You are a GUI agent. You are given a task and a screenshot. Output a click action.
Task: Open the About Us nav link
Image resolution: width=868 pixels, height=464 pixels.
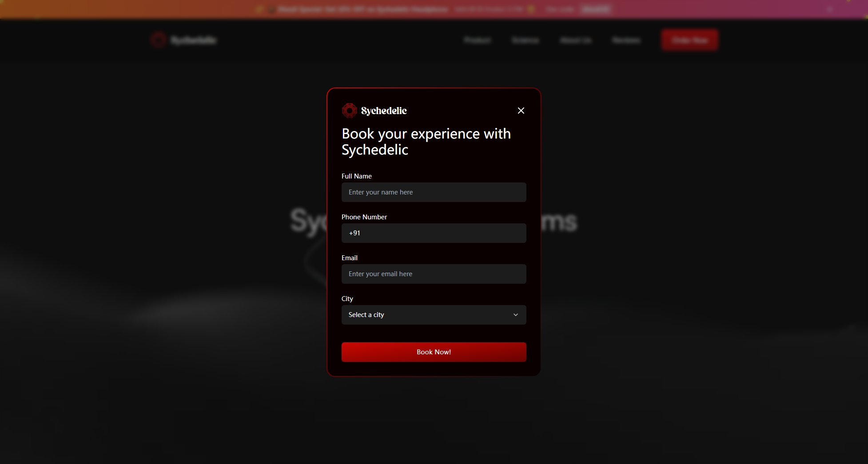576,40
